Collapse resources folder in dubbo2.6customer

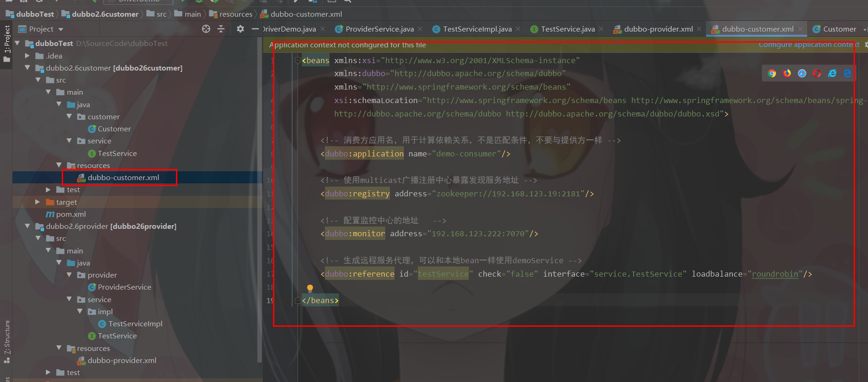pos(59,165)
